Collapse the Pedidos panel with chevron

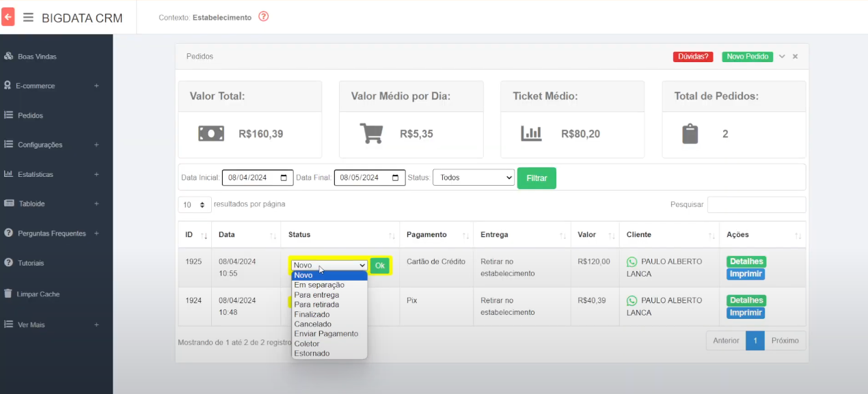(x=782, y=57)
